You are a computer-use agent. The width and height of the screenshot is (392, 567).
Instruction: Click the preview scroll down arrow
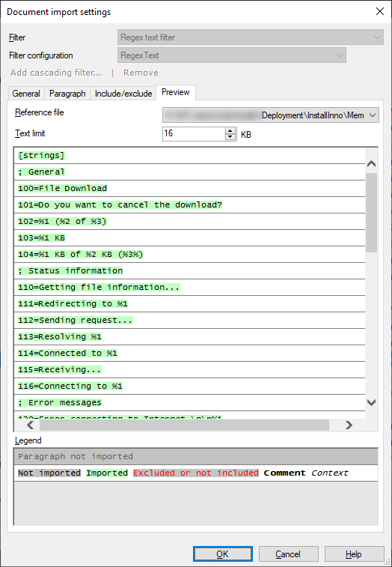pos(371,402)
